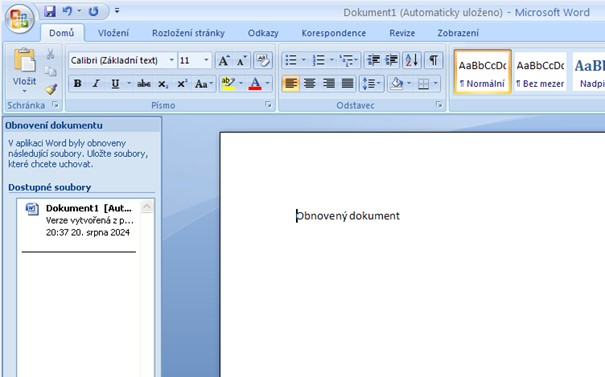Increase font size with grow font icon
The width and height of the screenshot is (605, 377).
point(224,61)
